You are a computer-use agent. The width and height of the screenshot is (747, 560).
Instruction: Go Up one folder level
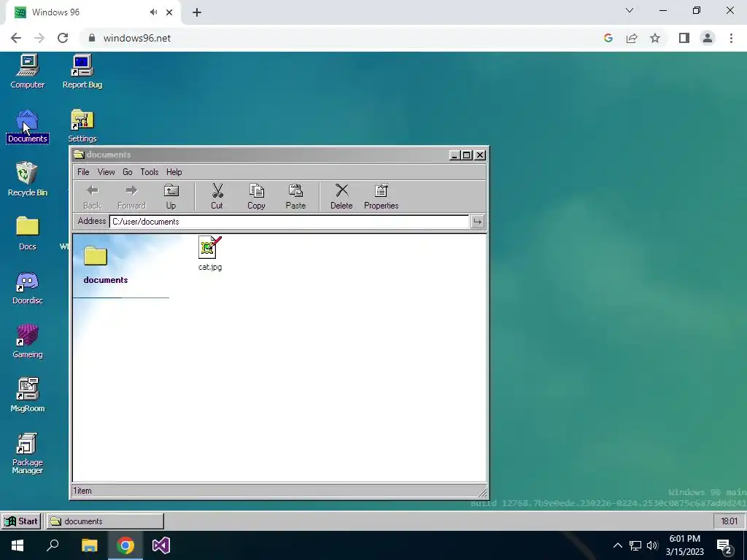(171, 197)
